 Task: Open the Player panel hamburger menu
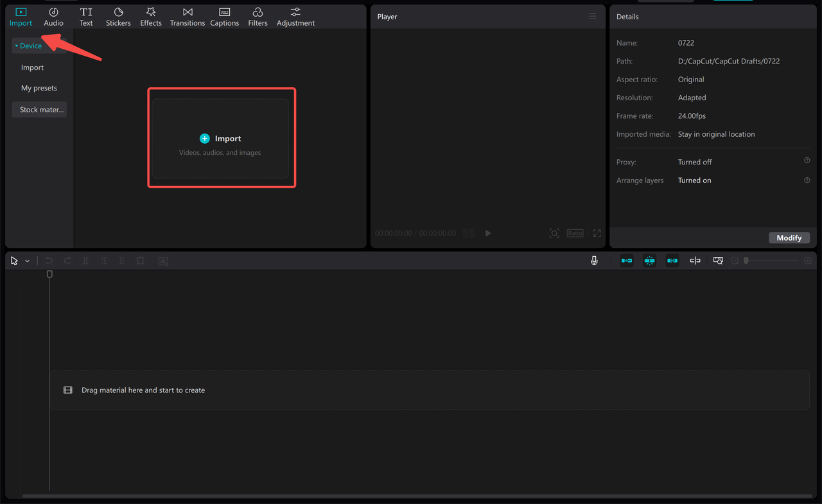pyautogui.click(x=592, y=16)
